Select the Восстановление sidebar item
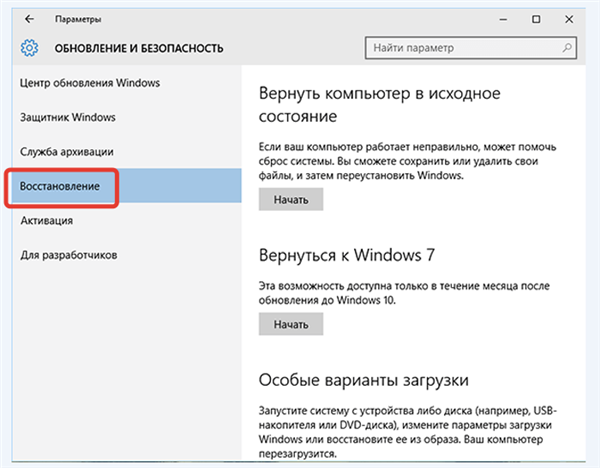 click(x=127, y=186)
